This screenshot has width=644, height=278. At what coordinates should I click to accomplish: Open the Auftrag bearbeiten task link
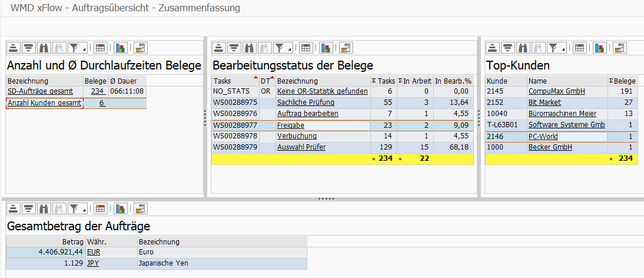(308, 113)
